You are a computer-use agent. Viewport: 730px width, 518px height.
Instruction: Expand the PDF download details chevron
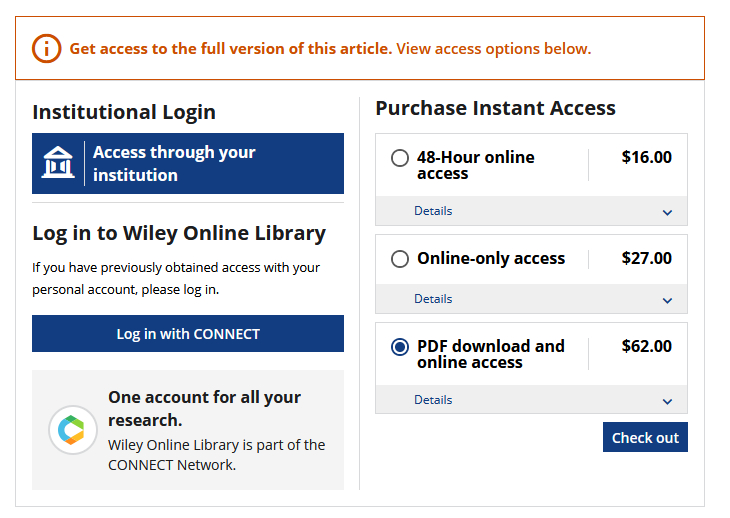coord(667,401)
